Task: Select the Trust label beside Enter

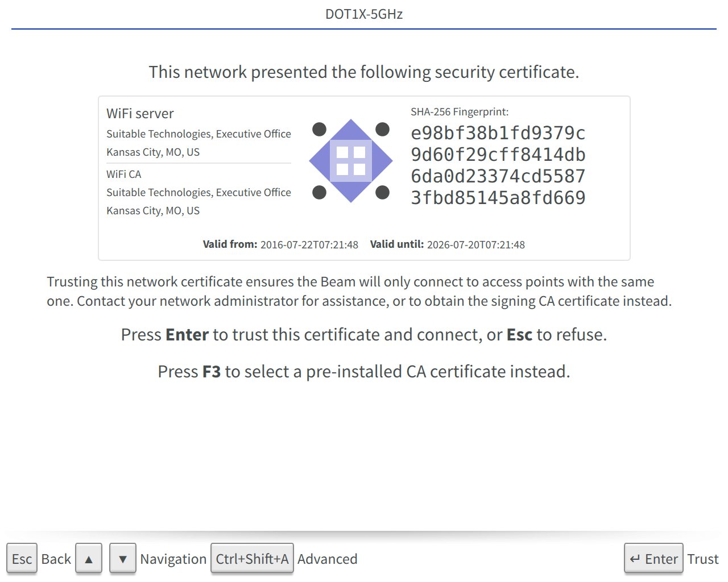Action: point(703,559)
